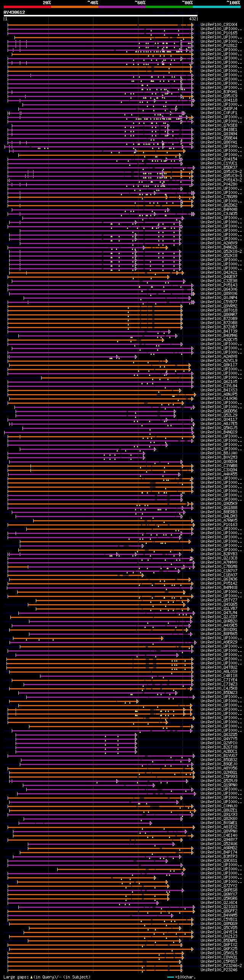The width and height of the screenshot is (244, 980).
Task: Select hit label UniRef100_C7BGM9
Action: pyautogui.click(x=219, y=197)
